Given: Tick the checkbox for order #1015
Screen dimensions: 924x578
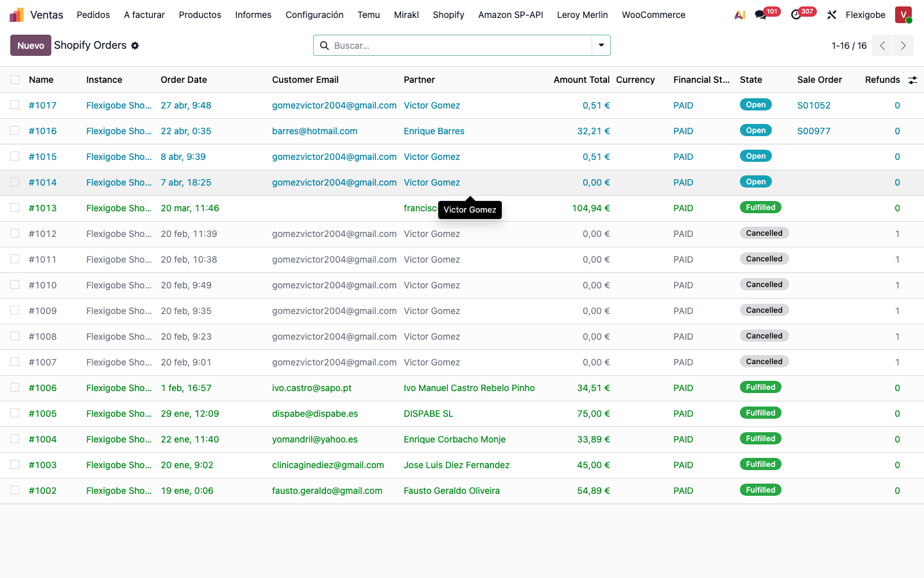Looking at the screenshot, I should [15, 156].
